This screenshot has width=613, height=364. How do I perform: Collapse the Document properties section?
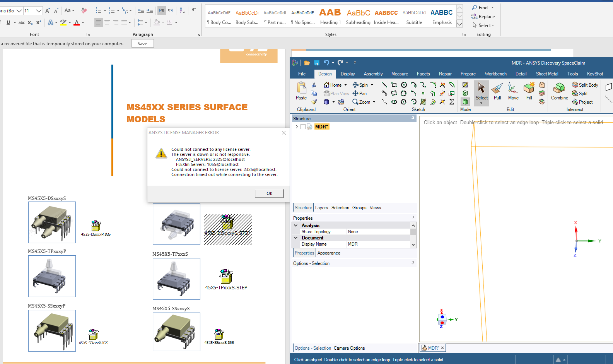[296, 238]
